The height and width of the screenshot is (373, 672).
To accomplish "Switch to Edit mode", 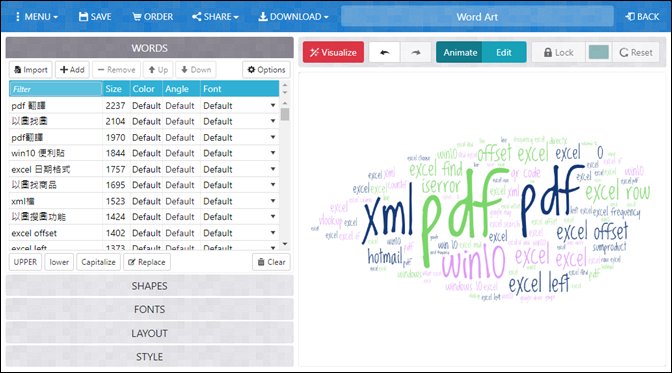I will pyautogui.click(x=504, y=52).
